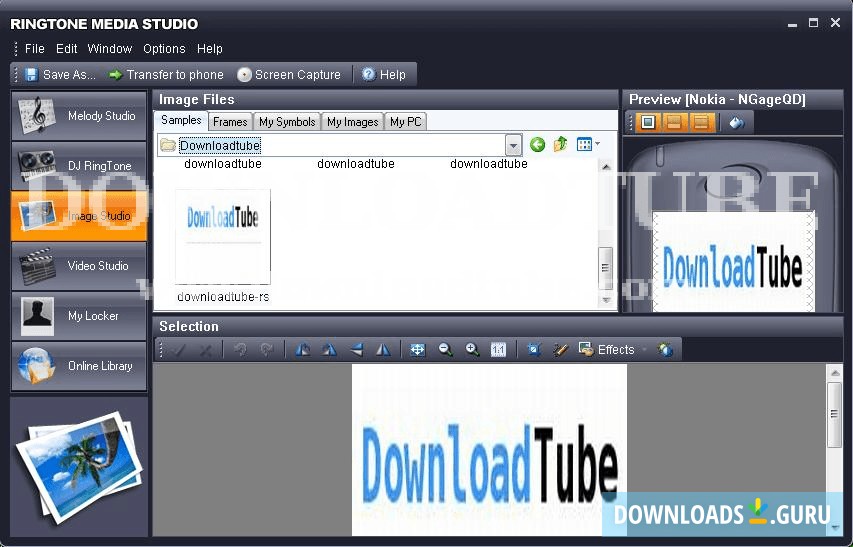Open the Options menu
The width and height of the screenshot is (853, 547).
164,49
